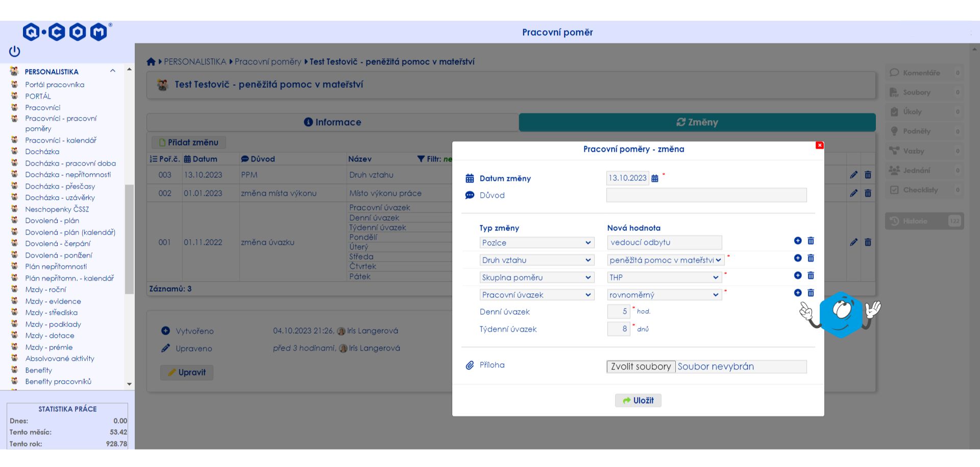Open the Komentáře side panel

[924, 73]
